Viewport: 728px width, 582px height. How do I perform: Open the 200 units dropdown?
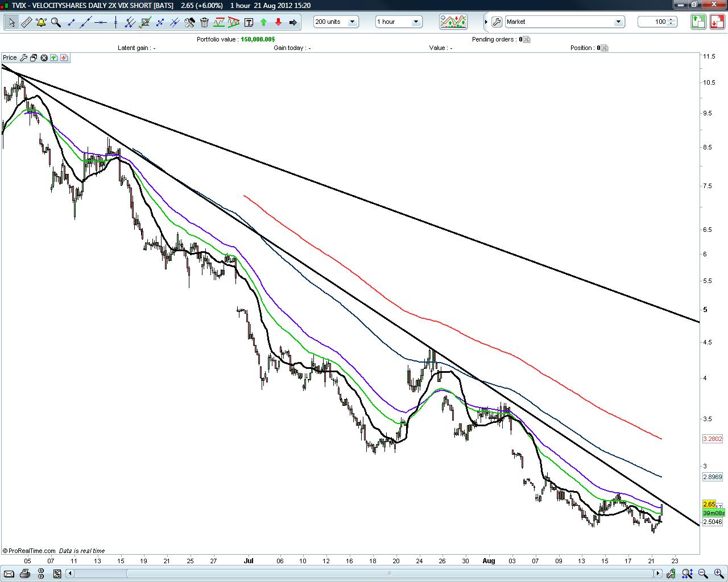click(x=336, y=22)
